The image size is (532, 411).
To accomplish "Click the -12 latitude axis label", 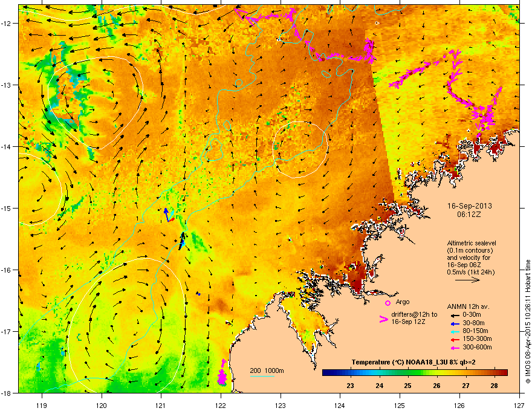I will click(x=6, y=24).
